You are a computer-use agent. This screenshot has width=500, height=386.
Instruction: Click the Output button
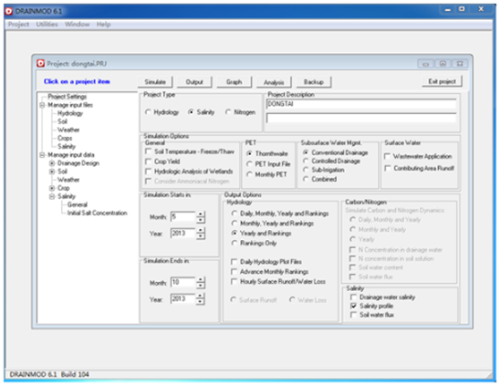pyautogui.click(x=194, y=82)
